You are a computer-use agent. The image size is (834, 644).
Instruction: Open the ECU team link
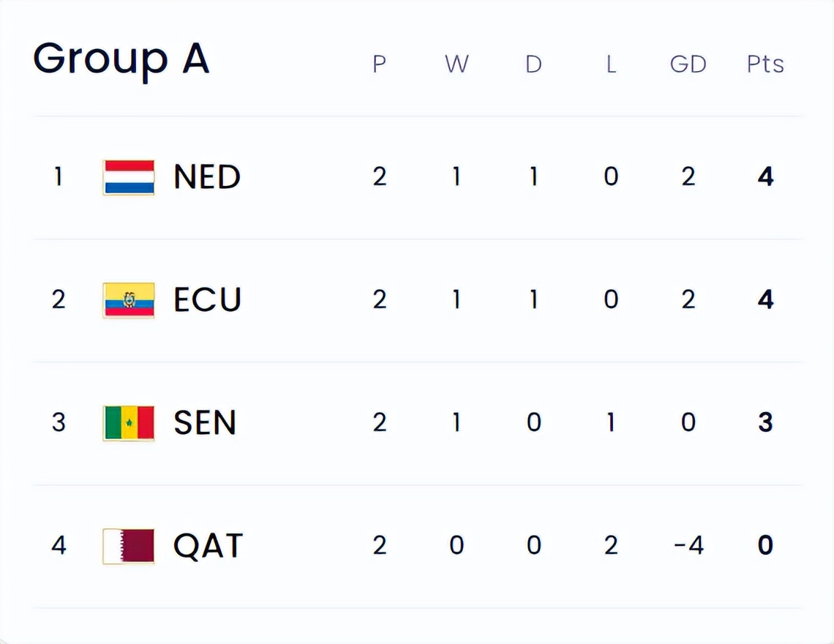(208, 300)
